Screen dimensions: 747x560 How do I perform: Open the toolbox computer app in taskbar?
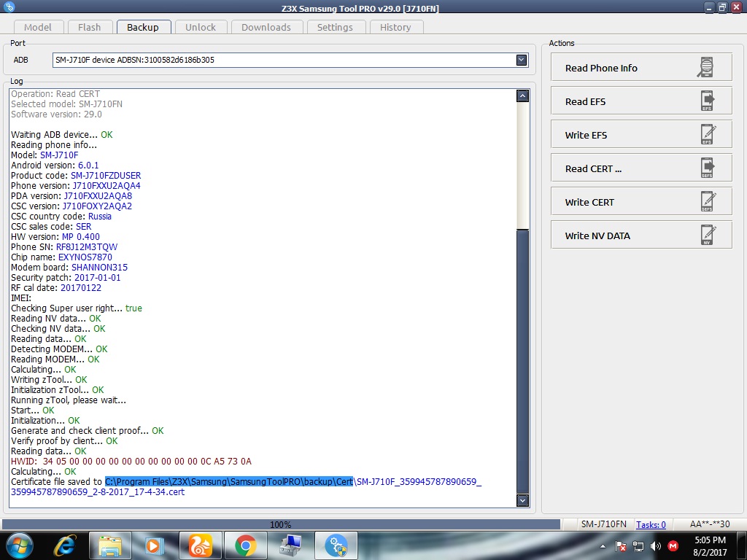pos(290,545)
